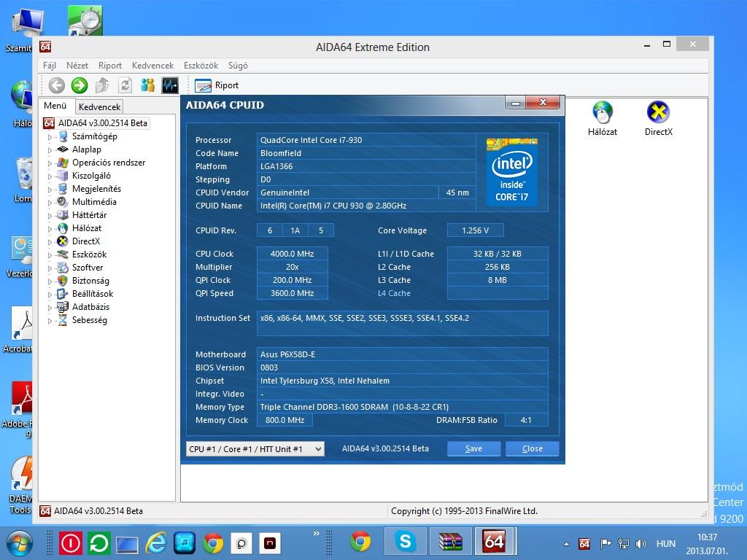Expand the Szoftver tree node

point(50,268)
